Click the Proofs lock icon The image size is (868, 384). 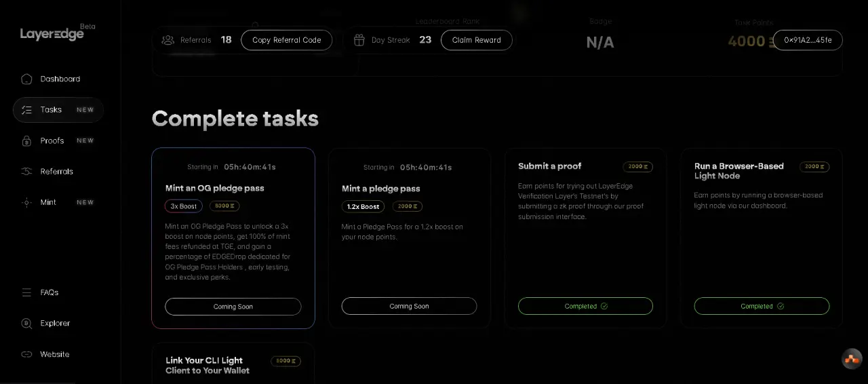26,141
